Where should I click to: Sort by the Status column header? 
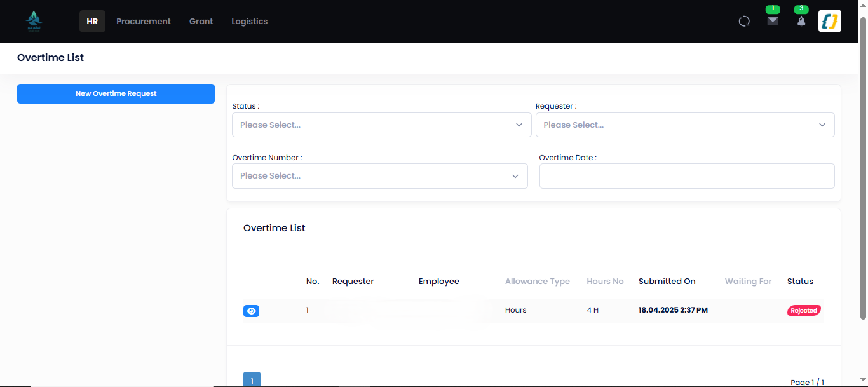pos(800,281)
